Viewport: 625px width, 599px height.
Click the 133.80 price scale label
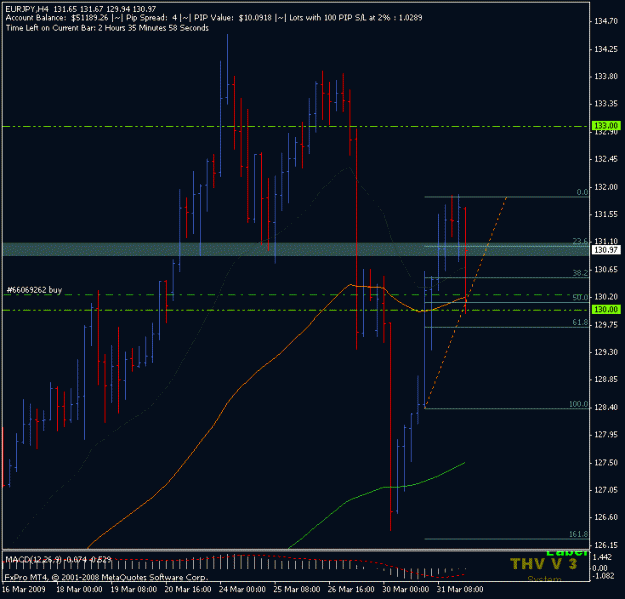pos(606,76)
